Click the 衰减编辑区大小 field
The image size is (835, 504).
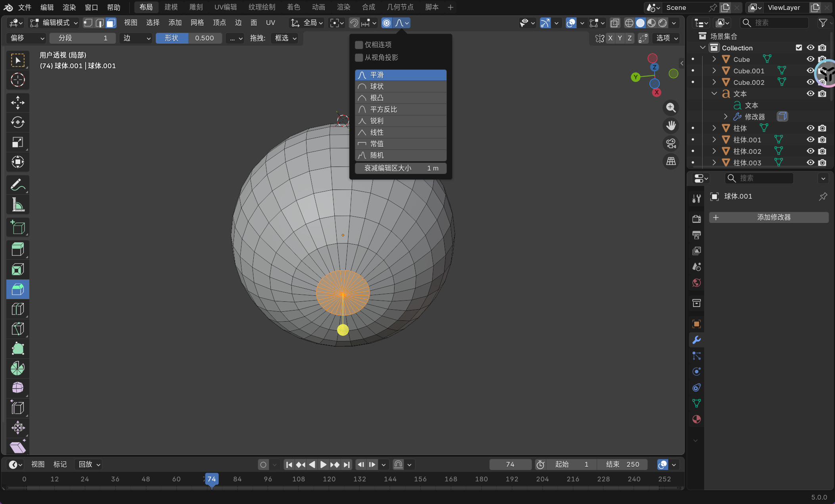pos(400,168)
